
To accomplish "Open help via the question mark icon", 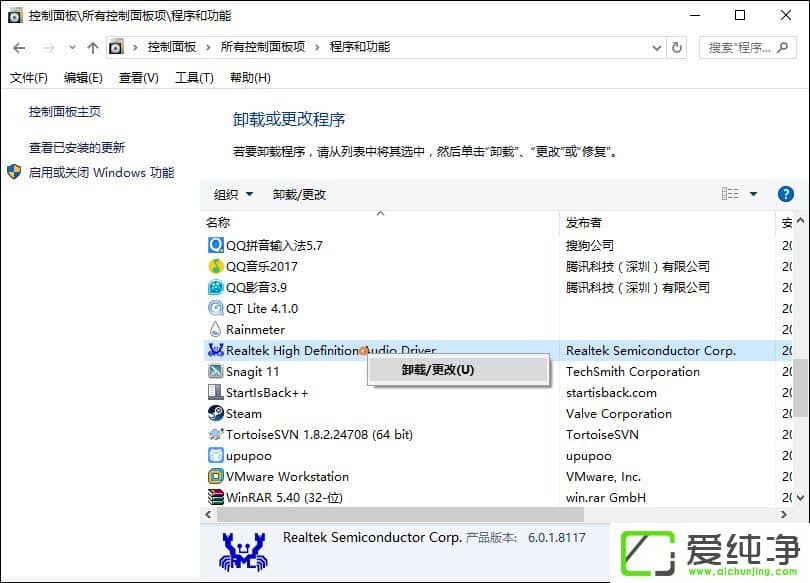I will 785,194.
